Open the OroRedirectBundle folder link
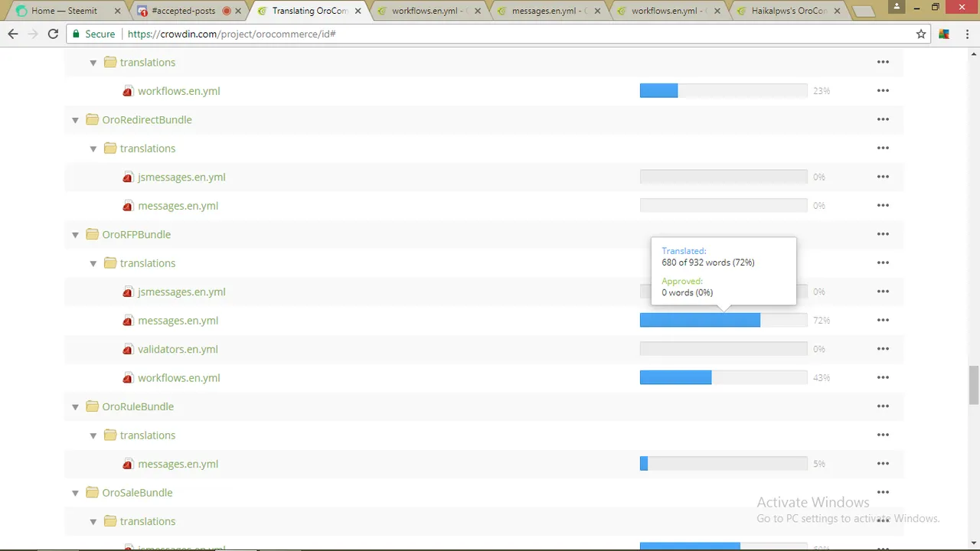This screenshot has height=551, width=980. coord(147,119)
